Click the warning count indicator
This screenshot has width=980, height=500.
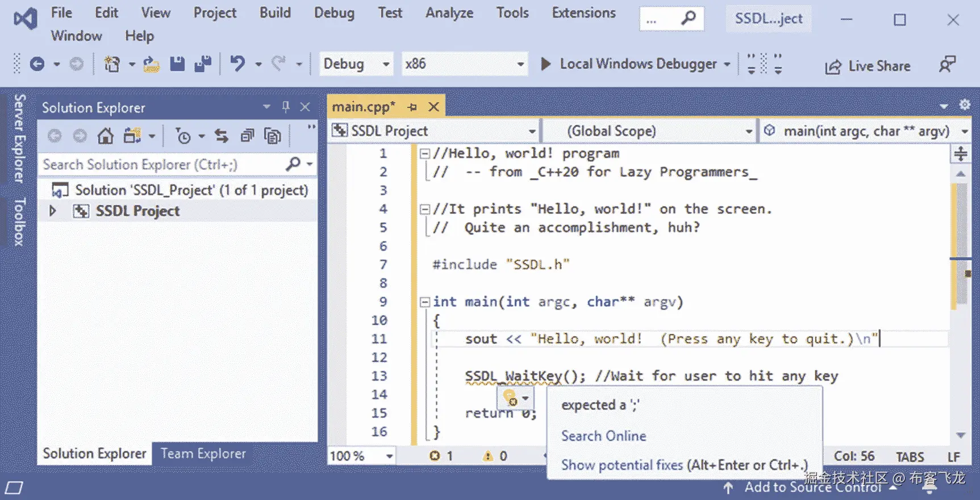[x=494, y=456]
